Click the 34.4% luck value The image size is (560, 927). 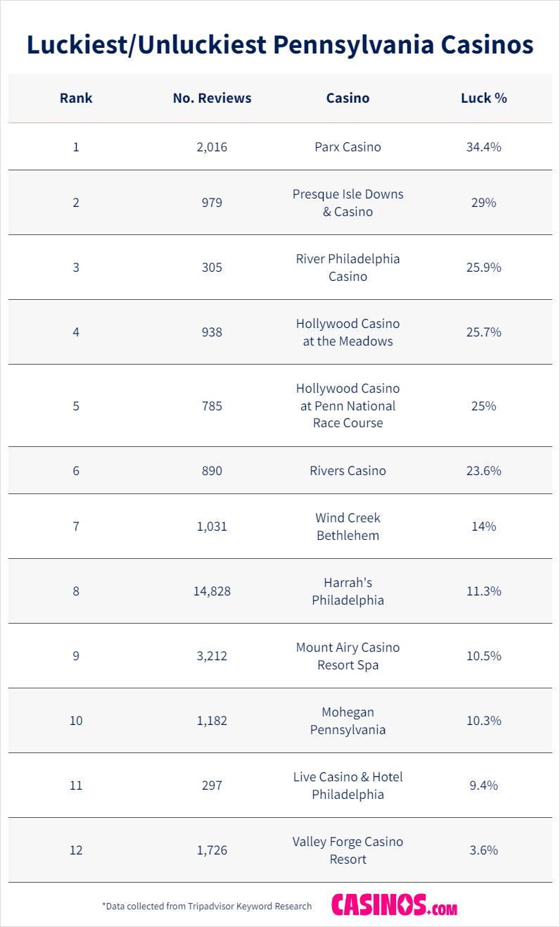(x=484, y=147)
